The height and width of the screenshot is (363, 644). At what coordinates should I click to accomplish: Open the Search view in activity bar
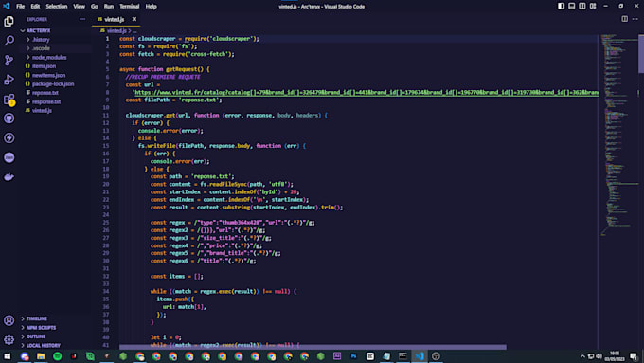9,41
